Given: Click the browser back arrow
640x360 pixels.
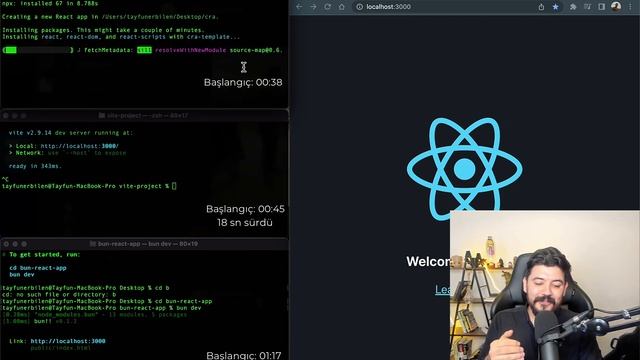Looking at the screenshot, I should pyautogui.click(x=299, y=7).
